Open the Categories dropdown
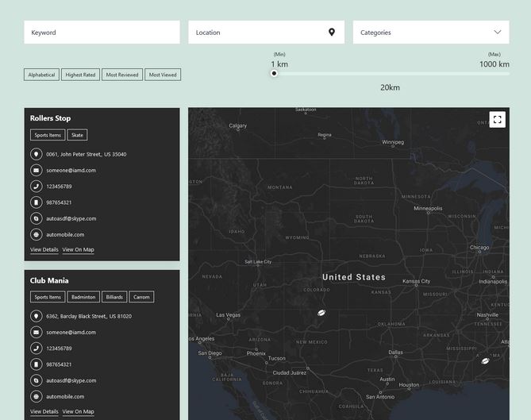531x420 pixels. coord(431,33)
